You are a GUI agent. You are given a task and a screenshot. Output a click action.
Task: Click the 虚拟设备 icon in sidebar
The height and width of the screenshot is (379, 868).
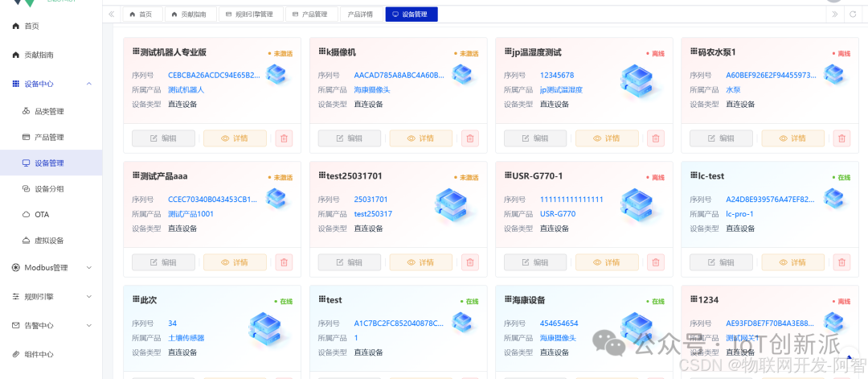point(26,241)
